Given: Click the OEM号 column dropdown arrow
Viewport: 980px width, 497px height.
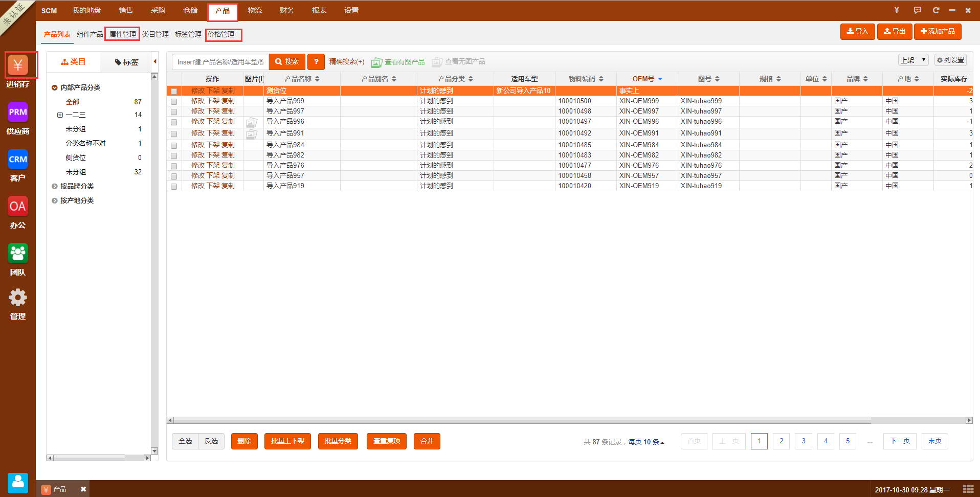Looking at the screenshot, I should tap(660, 79).
